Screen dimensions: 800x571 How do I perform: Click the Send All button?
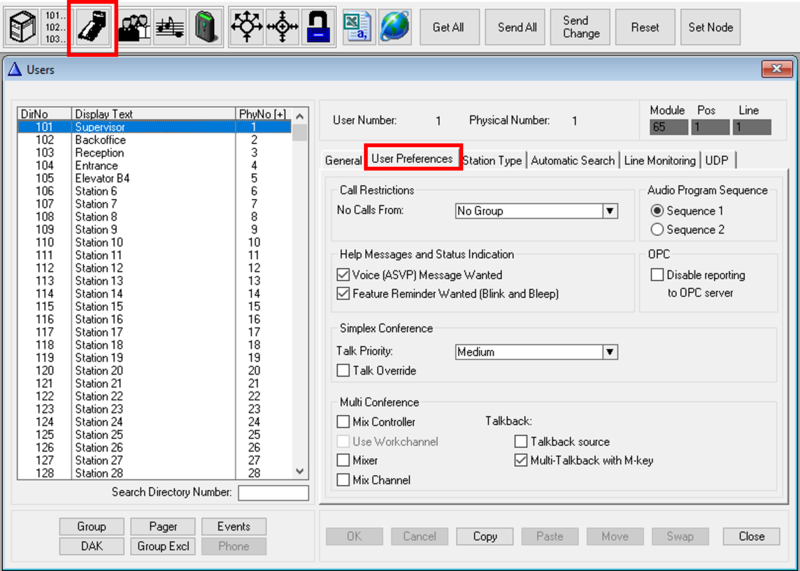(517, 27)
